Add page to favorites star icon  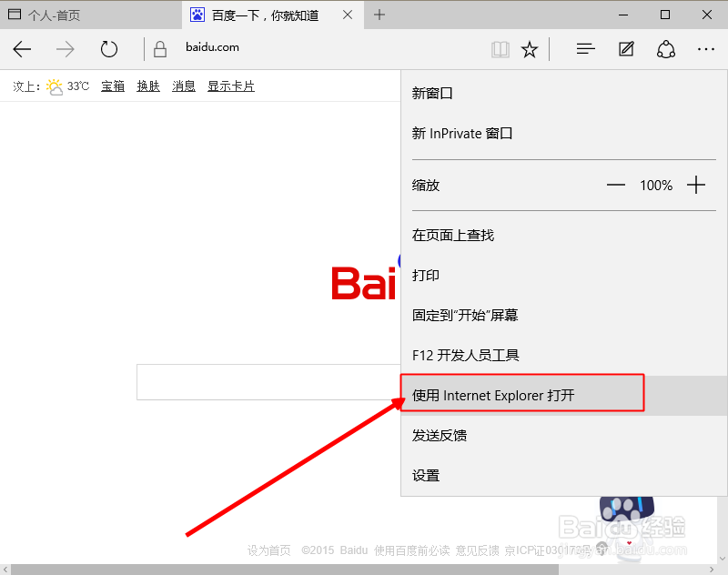point(530,49)
